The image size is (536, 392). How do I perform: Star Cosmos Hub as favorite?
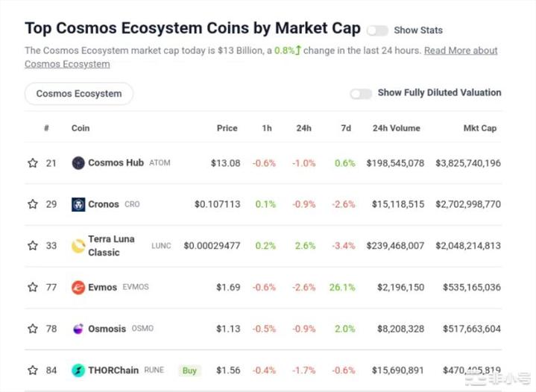coord(33,162)
